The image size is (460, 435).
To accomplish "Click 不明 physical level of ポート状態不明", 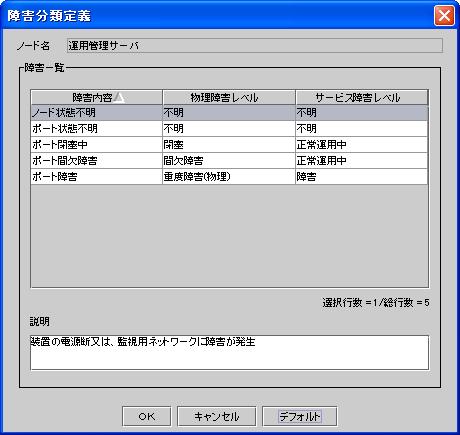I will coord(229,129).
